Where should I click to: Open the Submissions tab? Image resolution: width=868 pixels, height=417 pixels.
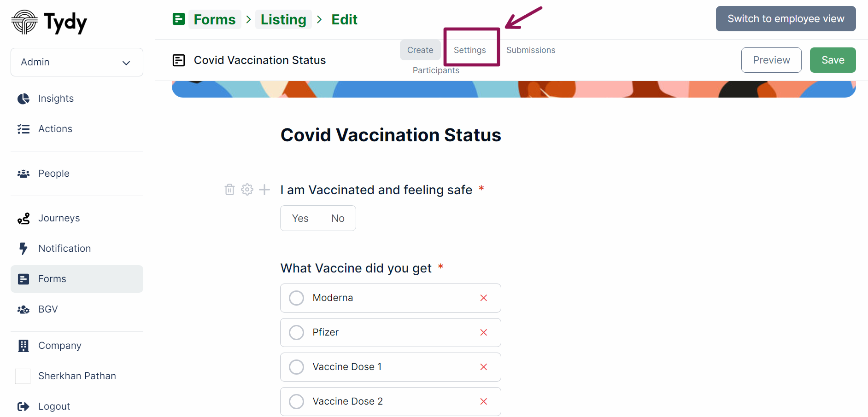tap(531, 50)
